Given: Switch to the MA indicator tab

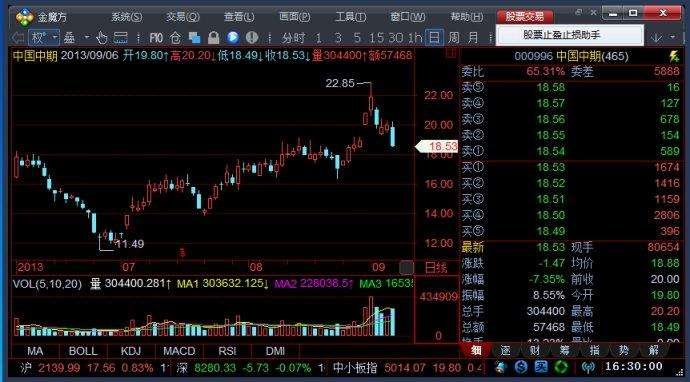Looking at the screenshot, I should click(35, 351).
